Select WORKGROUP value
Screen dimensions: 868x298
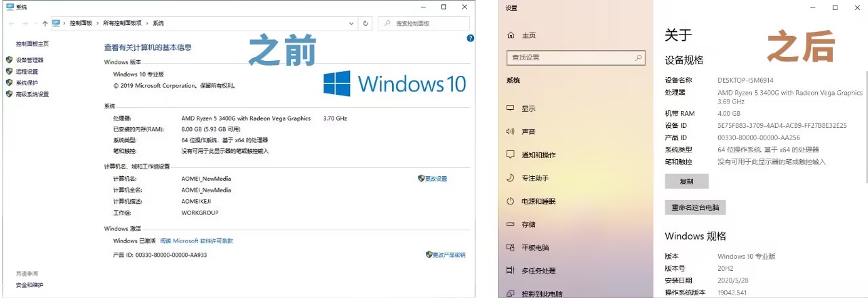199,213
